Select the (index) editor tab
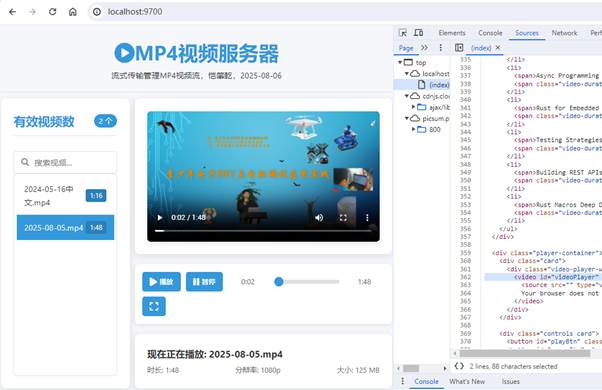Image resolution: width=602 pixels, height=390 pixels. point(481,48)
